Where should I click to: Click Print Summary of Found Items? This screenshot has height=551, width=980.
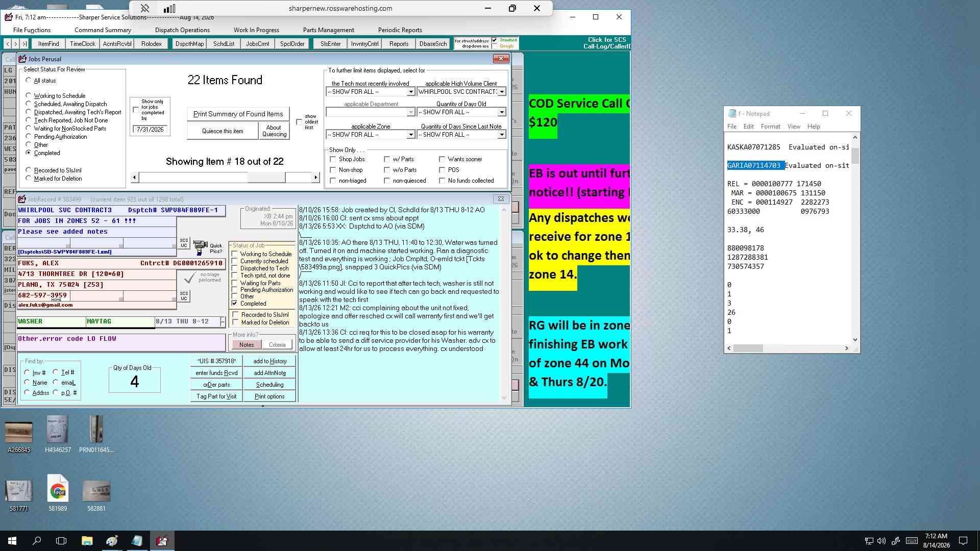pos(238,114)
